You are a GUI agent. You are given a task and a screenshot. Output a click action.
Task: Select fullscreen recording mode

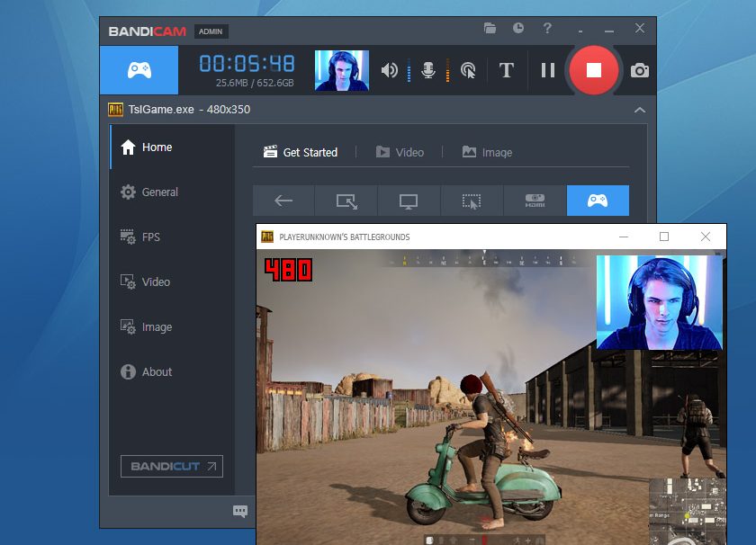(x=409, y=201)
